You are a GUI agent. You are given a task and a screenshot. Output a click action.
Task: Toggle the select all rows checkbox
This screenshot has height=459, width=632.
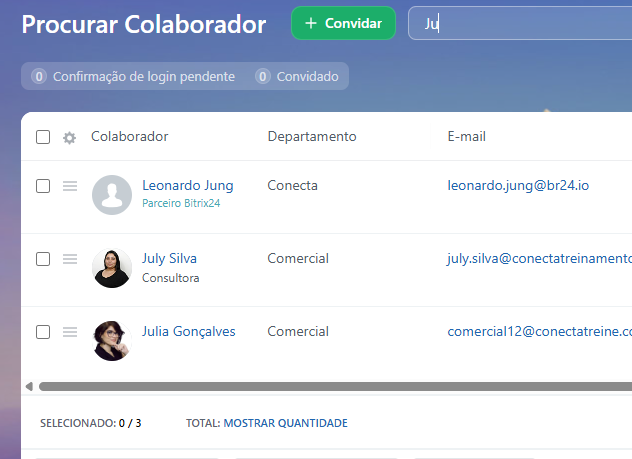tap(43, 137)
